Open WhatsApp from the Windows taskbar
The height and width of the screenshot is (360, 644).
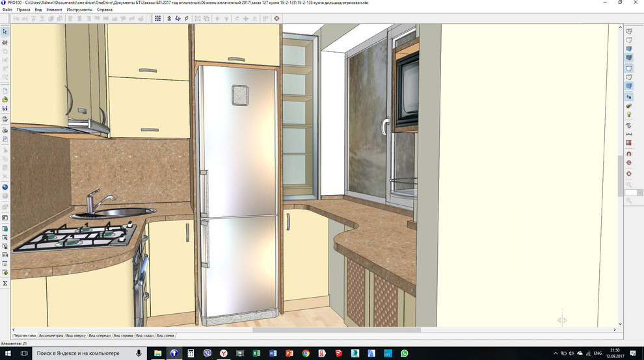[x=405, y=353]
